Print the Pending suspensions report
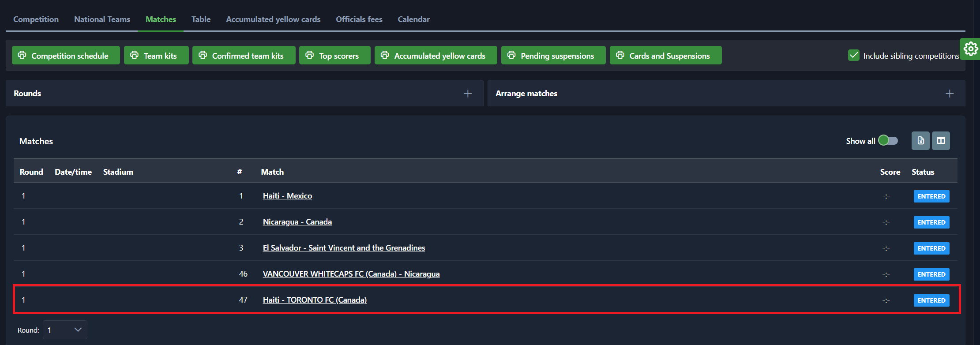980x345 pixels. (553, 56)
